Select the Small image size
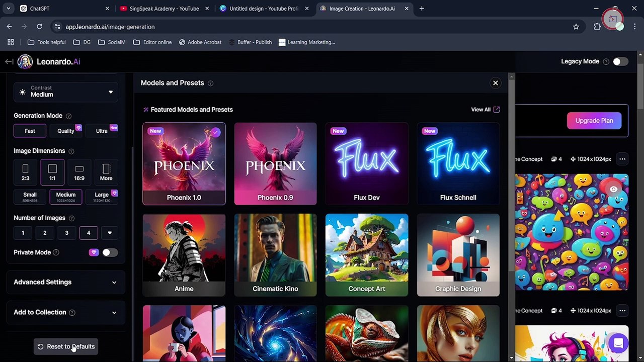Screen dimensions: 644x362 [30, 197]
